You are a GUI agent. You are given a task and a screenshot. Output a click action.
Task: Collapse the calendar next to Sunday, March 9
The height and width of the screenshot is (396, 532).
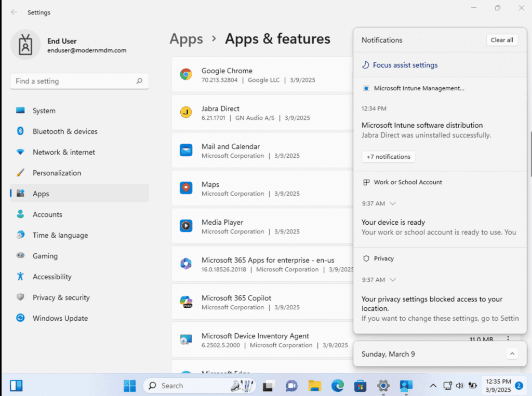coord(512,354)
